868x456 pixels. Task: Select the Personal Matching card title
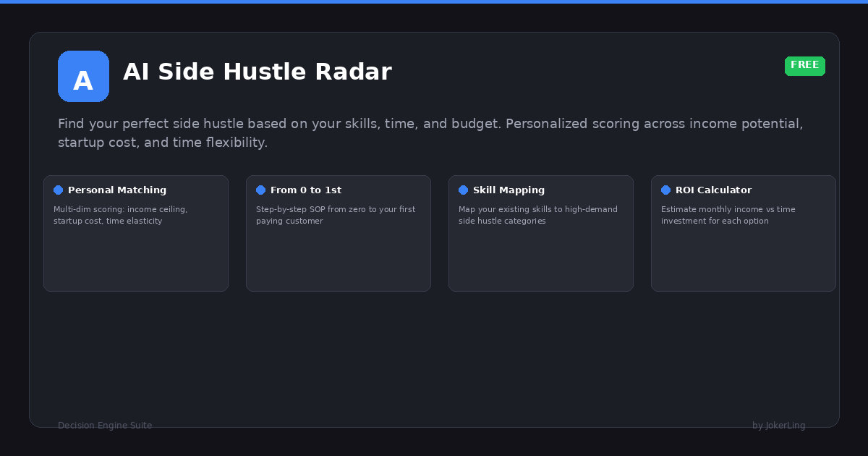click(x=117, y=190)
